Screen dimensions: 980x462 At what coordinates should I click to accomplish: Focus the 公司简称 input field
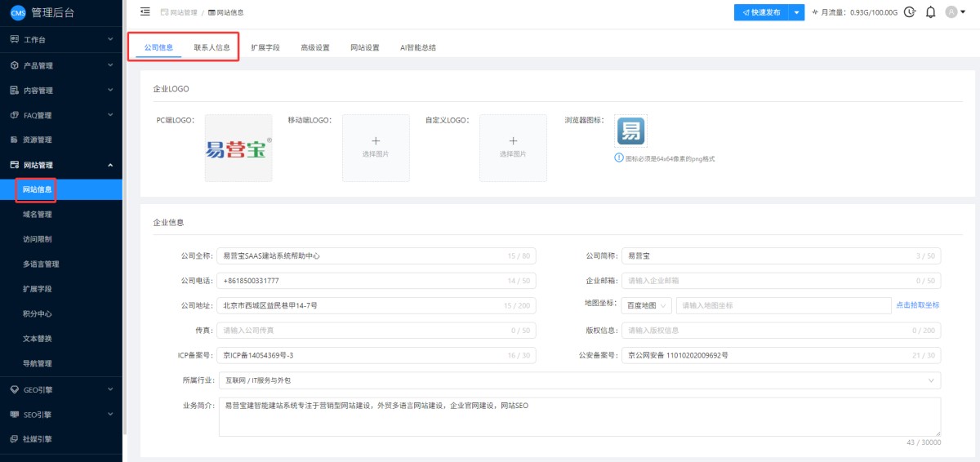781,256
